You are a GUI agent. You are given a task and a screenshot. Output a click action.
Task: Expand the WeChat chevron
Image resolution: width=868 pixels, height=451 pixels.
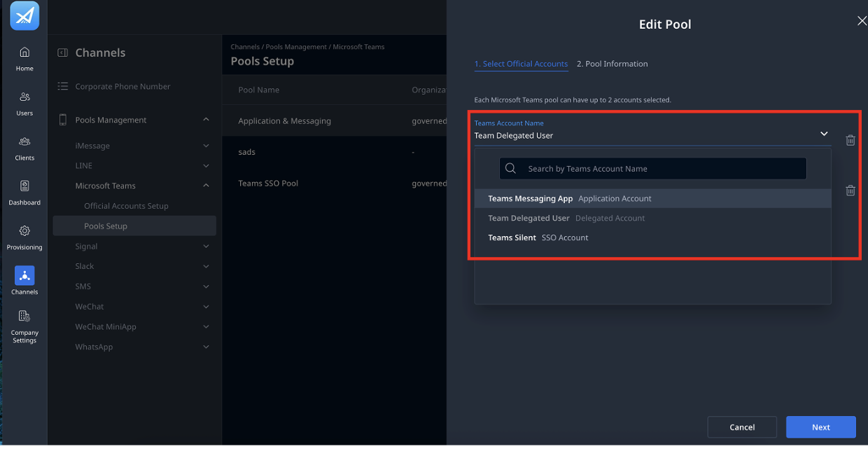click(x=206, y=307)
